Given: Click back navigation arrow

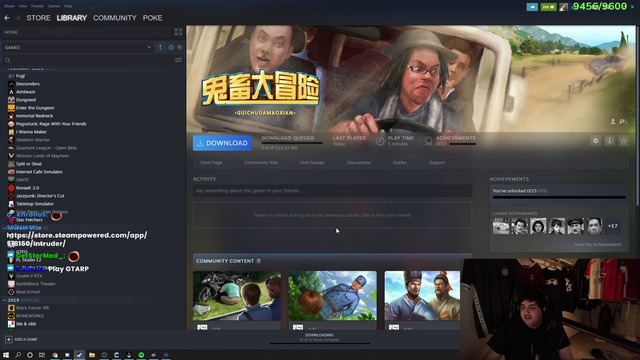Looking at the screenshot, I should (7, 18).
